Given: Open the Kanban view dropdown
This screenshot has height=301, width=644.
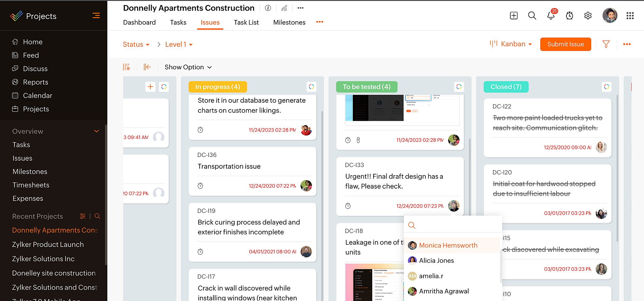Looking at the screenshot, I should [511, 44].
